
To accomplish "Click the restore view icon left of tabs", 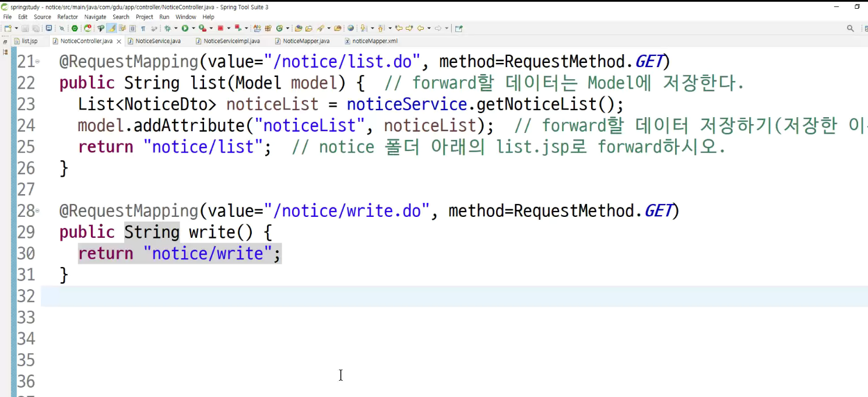I will pyautogui.click(x=5, y=41).
